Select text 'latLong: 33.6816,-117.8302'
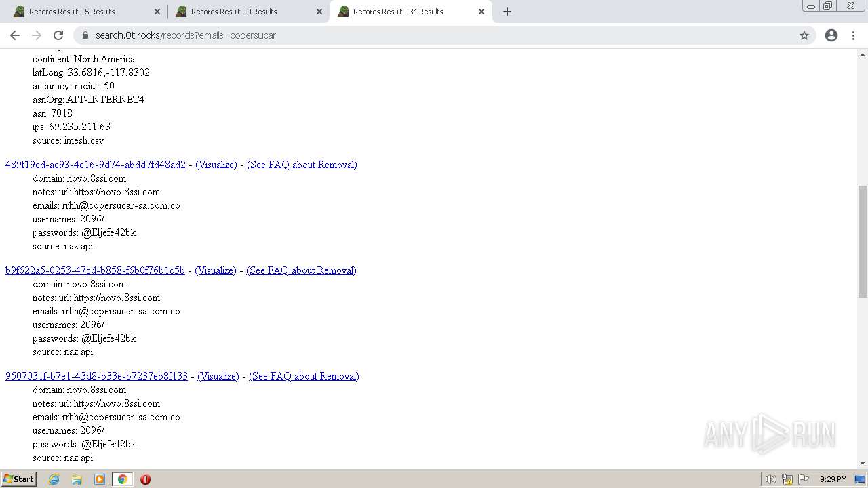 point(91,73)
